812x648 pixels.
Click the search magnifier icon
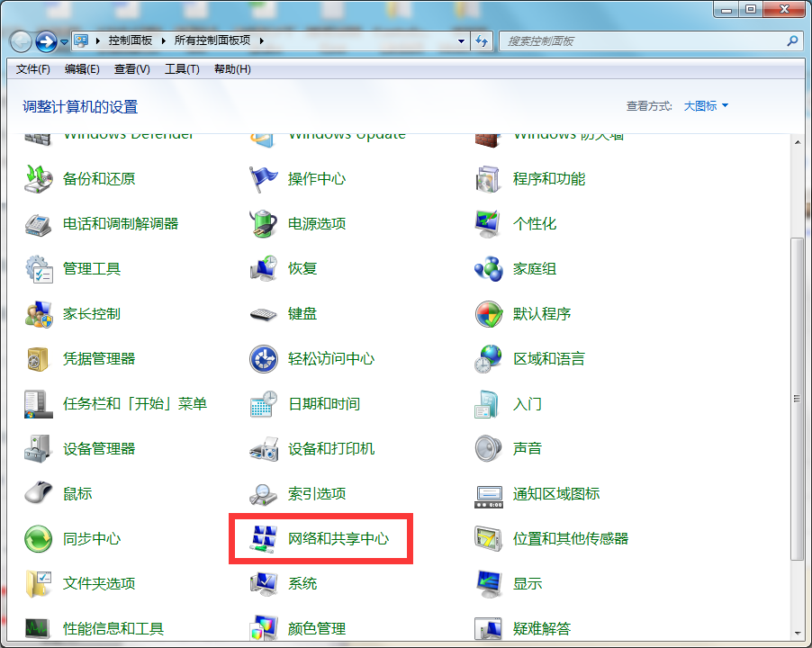tap(792, 40)
